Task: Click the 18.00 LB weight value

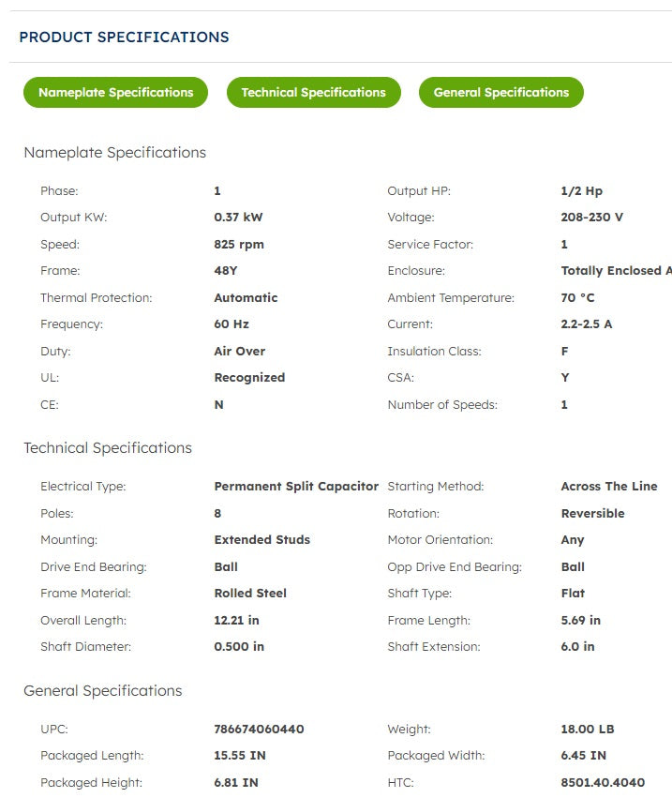Action: tap(588, 730)
